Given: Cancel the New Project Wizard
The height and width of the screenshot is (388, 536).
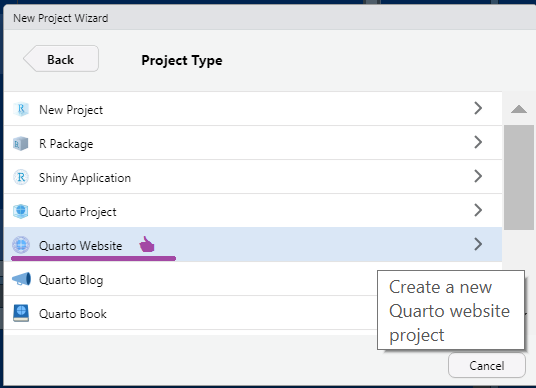Looking at the screenshot, I should tap(486, 365).
